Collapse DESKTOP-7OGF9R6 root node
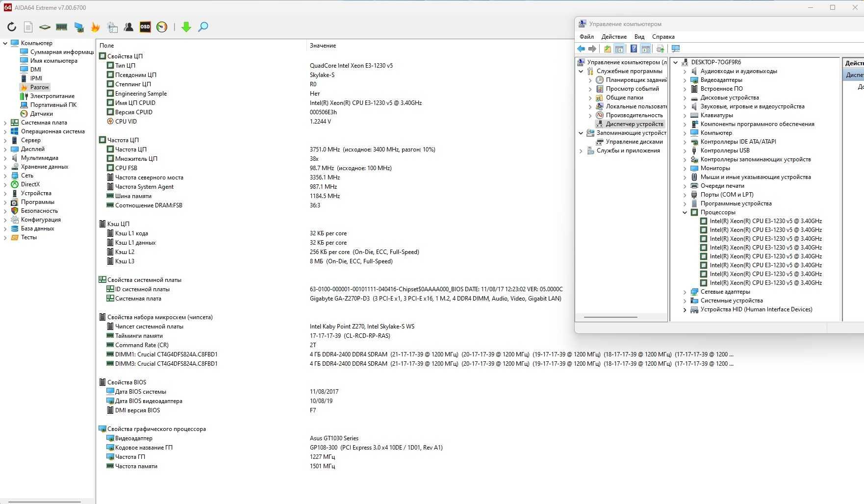 click(x=676, y=62)
